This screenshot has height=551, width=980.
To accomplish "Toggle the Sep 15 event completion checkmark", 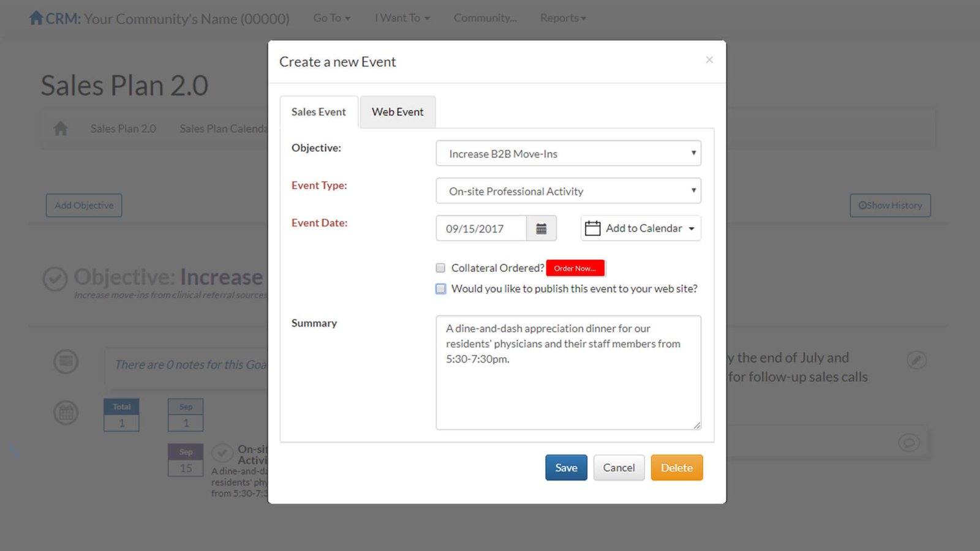I will pos(222,453).
